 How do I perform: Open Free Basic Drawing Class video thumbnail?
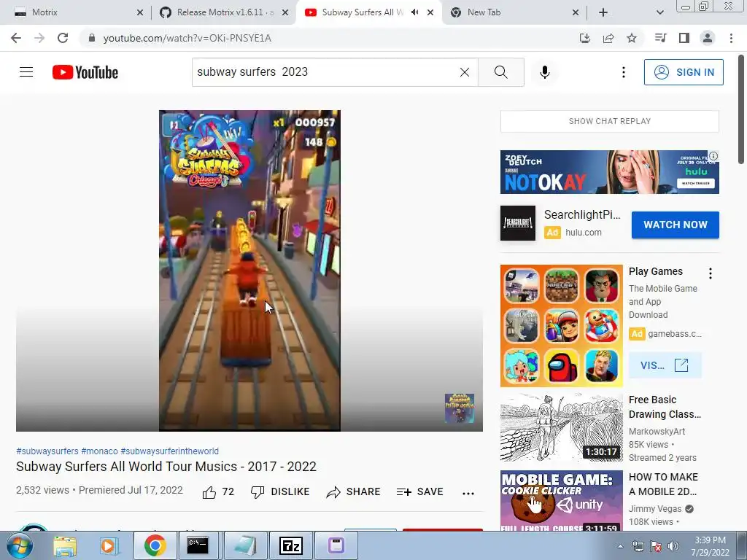(561, 427)
